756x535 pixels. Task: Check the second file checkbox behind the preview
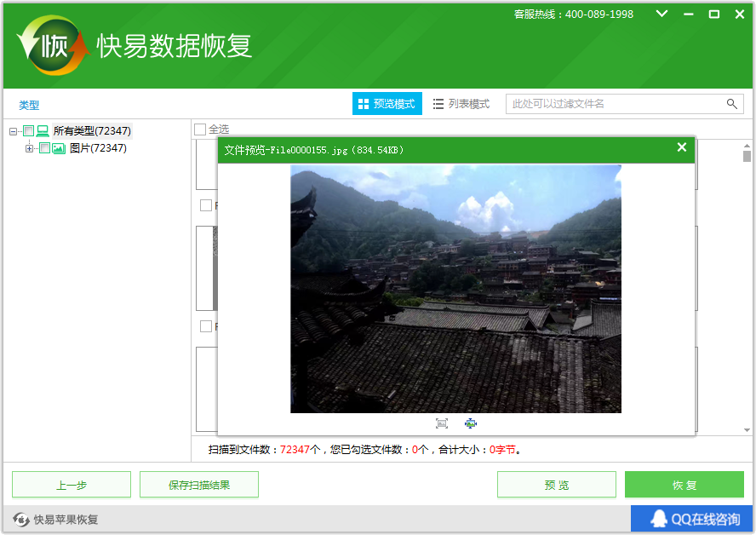click(x=206, y=326)
